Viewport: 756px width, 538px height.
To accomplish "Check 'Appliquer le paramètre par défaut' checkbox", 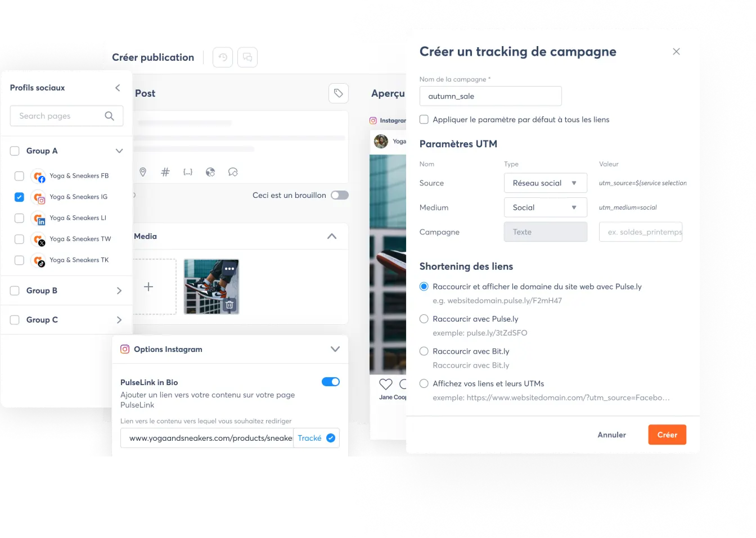I will 424,119.
